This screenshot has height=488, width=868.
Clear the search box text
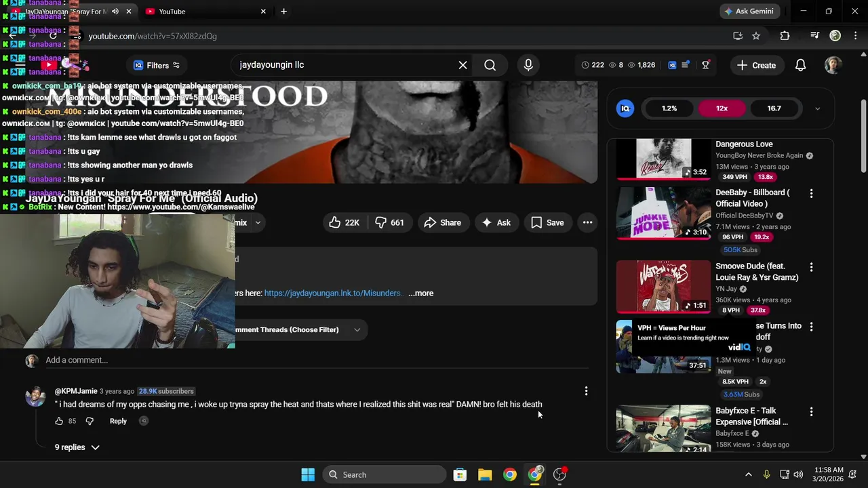[462, 65]
